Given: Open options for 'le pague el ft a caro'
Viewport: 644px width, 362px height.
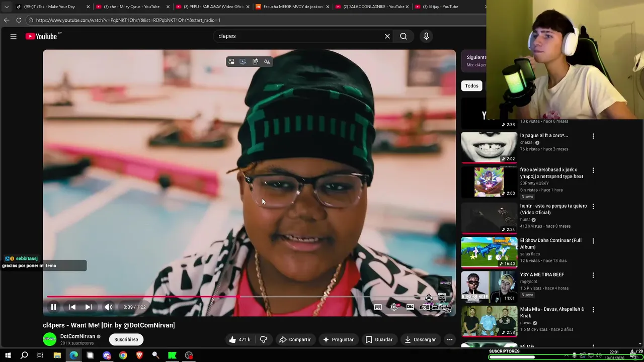Looking at the screenshot, I should [x=593, y=136].
